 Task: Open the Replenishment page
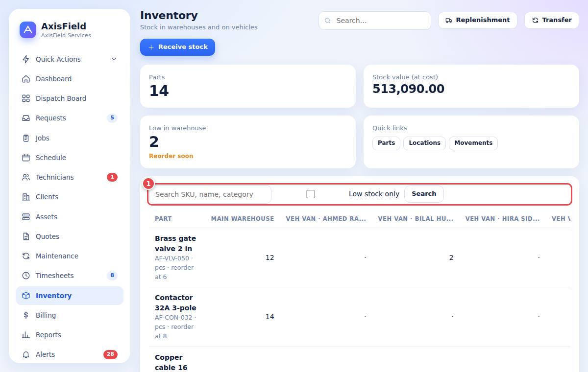coord(478,20)
